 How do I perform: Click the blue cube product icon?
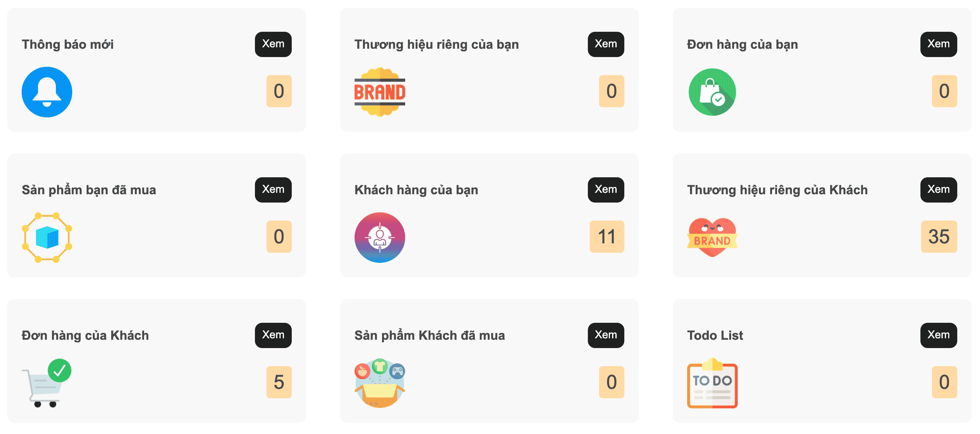(x=47, y=237)
